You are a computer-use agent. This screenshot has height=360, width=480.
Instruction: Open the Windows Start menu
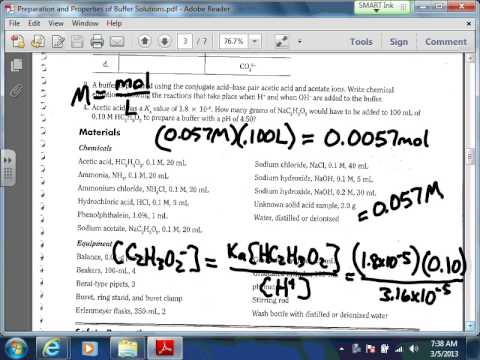click(15, 348)
